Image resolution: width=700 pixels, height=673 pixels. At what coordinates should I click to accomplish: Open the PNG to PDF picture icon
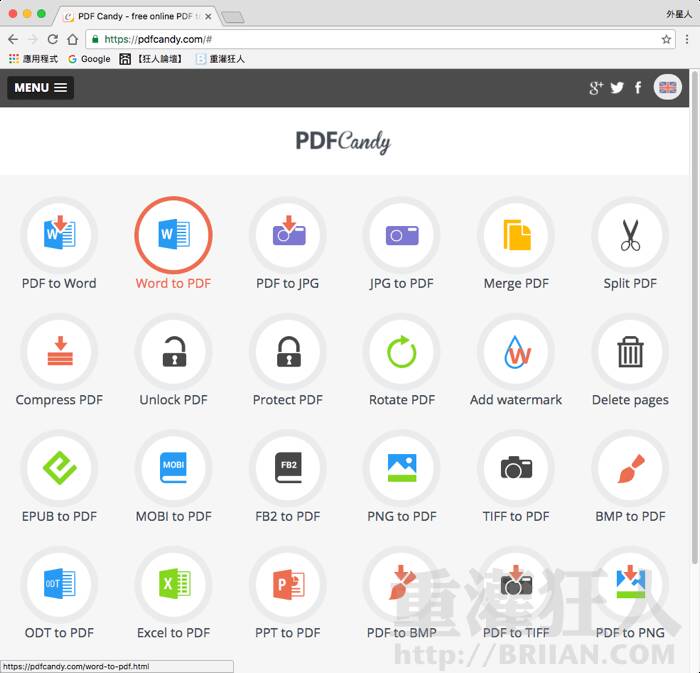point(402,468)
